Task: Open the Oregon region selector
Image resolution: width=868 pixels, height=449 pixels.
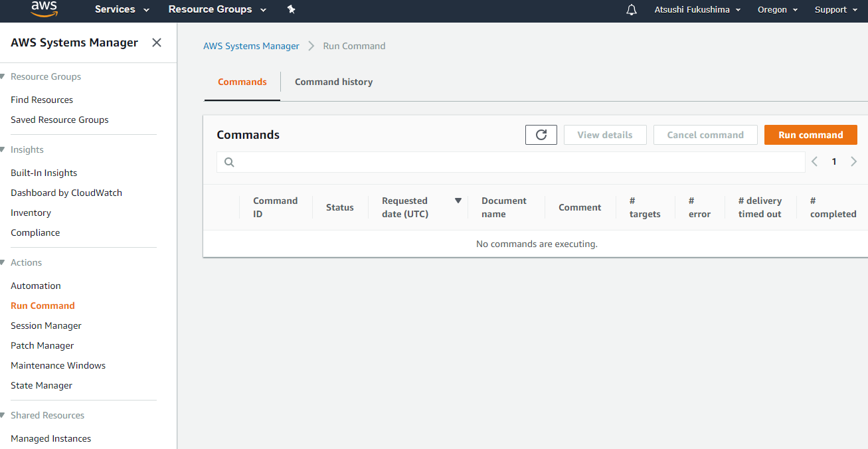Action: (778, 10)
